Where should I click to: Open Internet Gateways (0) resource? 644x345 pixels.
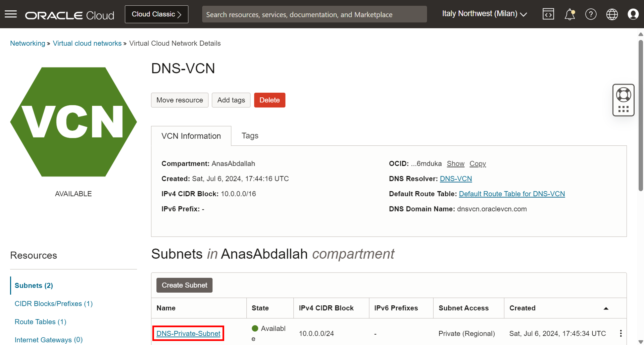tap(49, 340)
